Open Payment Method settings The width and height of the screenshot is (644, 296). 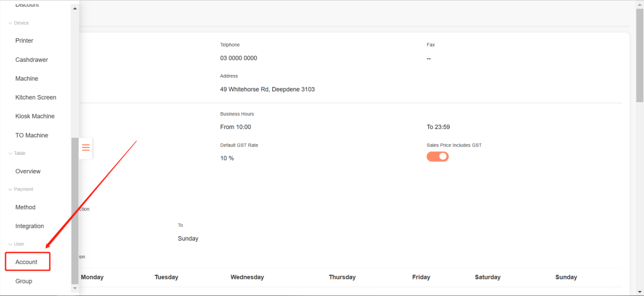click(x=25, y=207)
